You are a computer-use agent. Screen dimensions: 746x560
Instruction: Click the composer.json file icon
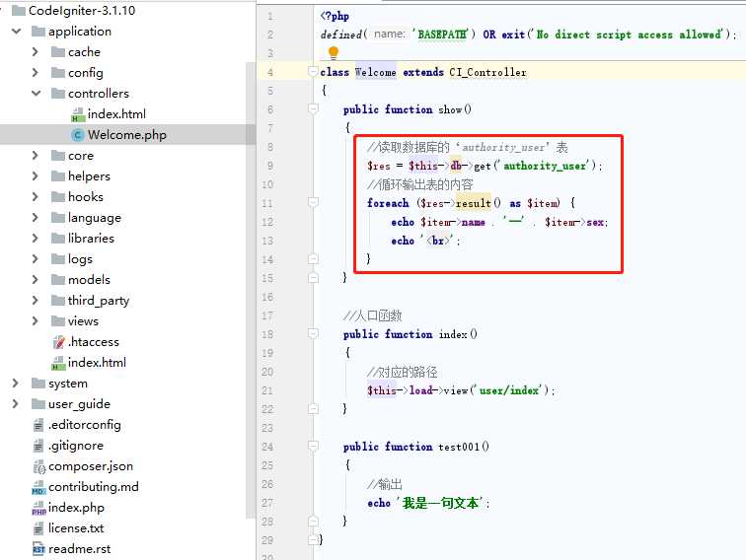[38, 466]
